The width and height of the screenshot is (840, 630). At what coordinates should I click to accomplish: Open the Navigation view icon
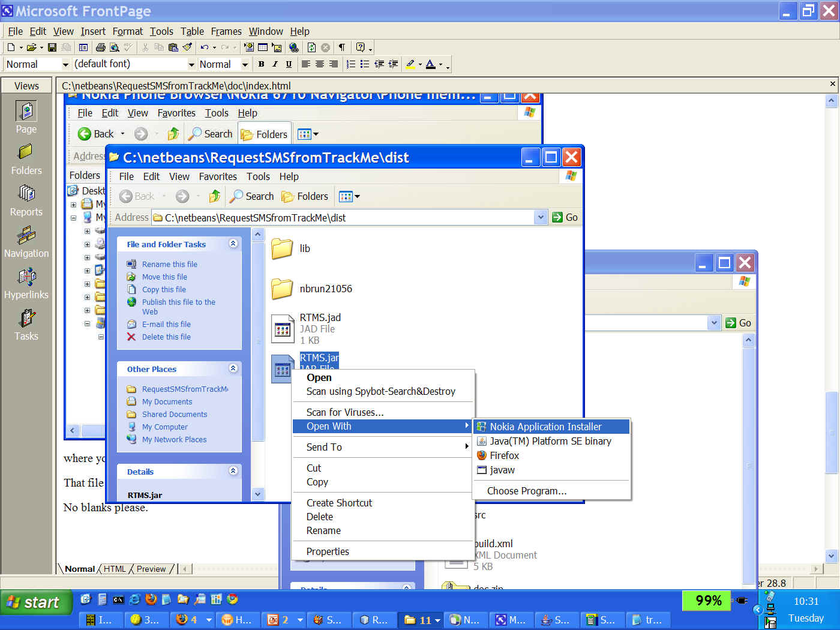(x=26, y=242)
